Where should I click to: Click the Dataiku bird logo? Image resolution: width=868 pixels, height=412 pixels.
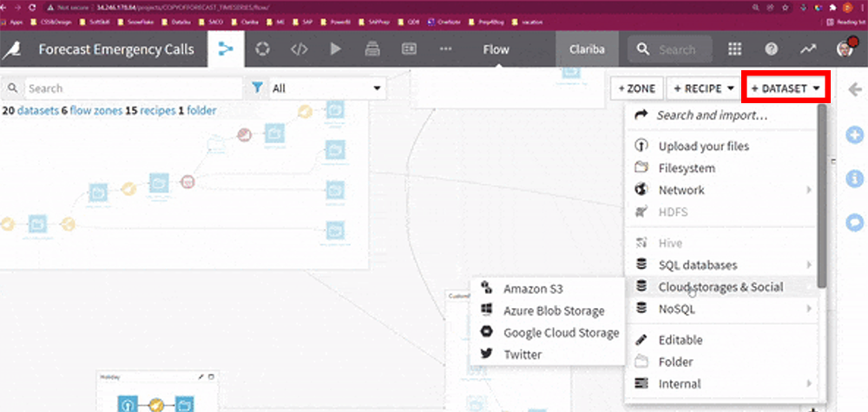(10, 49)
